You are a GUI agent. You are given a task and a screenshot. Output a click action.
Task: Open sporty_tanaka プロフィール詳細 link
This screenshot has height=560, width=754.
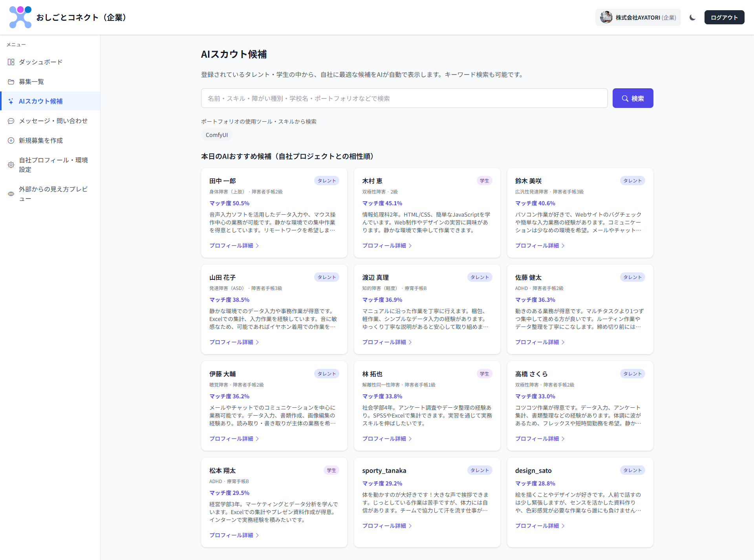coord(387,526)
